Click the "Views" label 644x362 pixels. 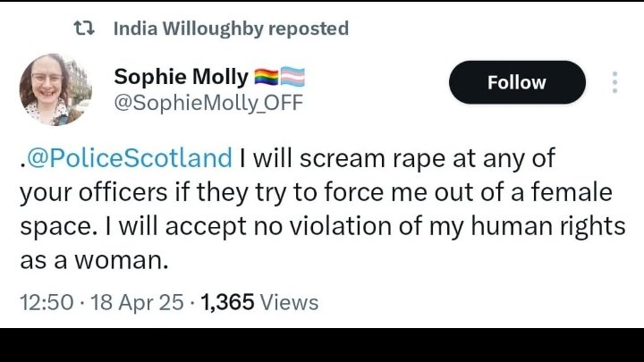click(x=291, y=302)
